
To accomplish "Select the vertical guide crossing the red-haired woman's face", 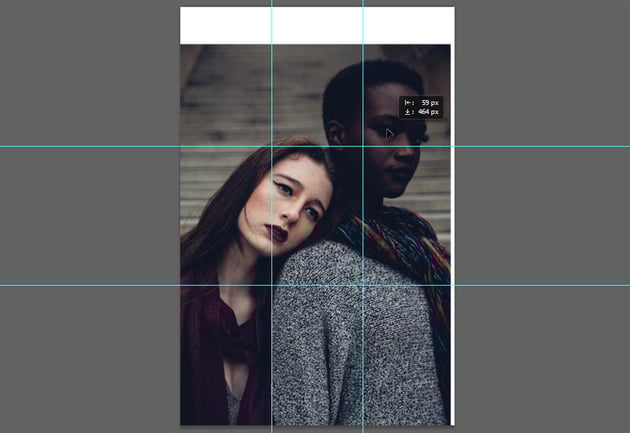I will (x=272, y=216).
